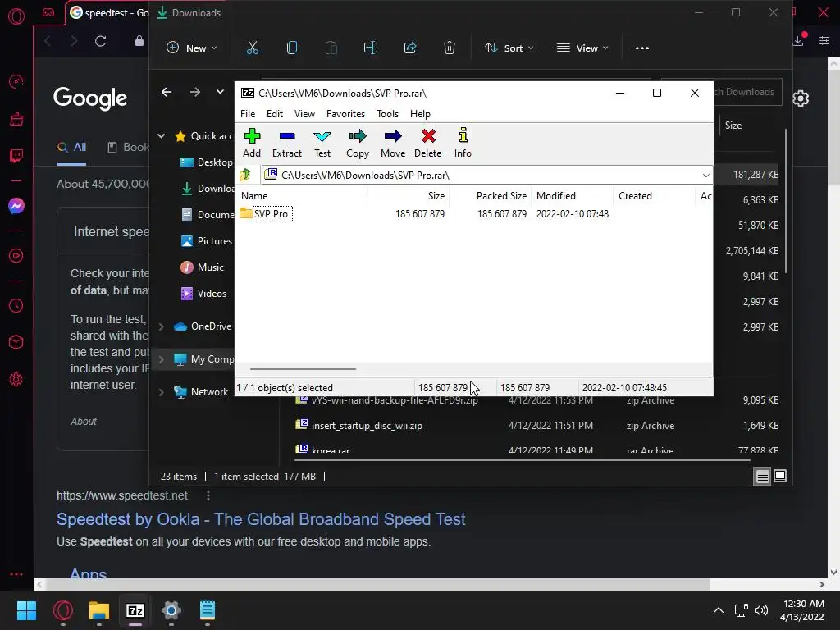Open Speedtest by Ookla search result link
The height and width of the screenshot is (630, 840).
click(261, 519)
